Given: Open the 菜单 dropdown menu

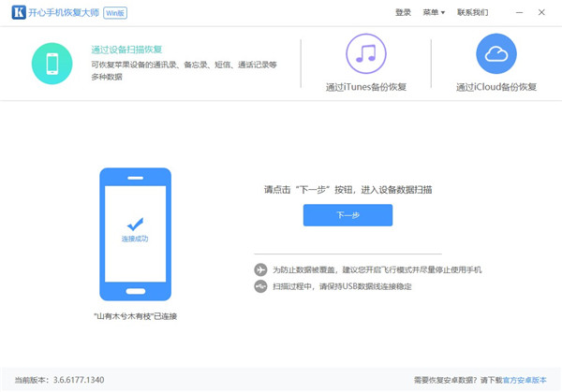Looking at the screenshot, I should coord(433,12).
